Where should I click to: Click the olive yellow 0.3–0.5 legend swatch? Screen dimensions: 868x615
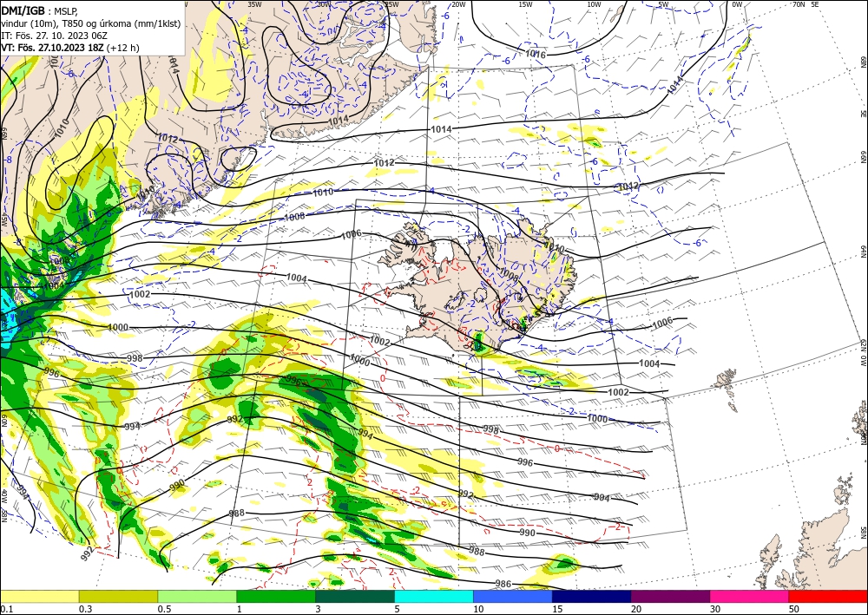118,596
